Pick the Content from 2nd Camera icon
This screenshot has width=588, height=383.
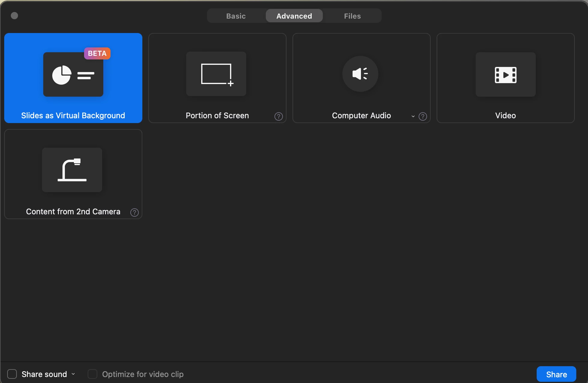72,170
